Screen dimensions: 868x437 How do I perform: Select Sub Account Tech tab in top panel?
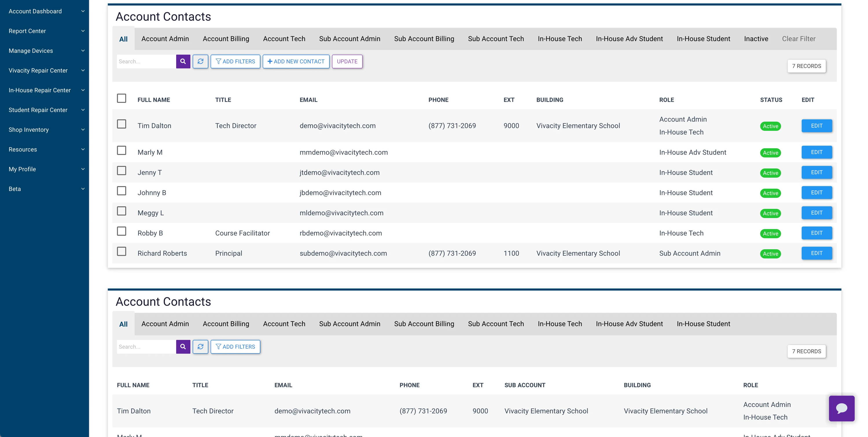pos(496,39)
